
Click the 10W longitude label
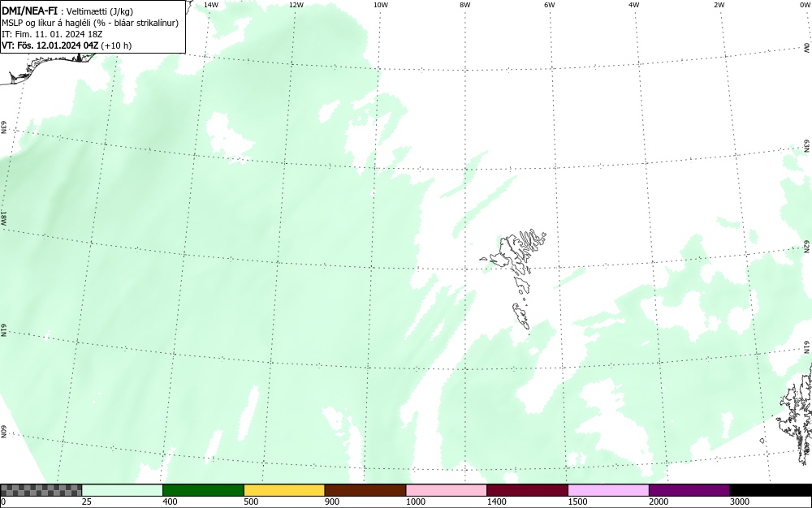(x=381, y=5)
